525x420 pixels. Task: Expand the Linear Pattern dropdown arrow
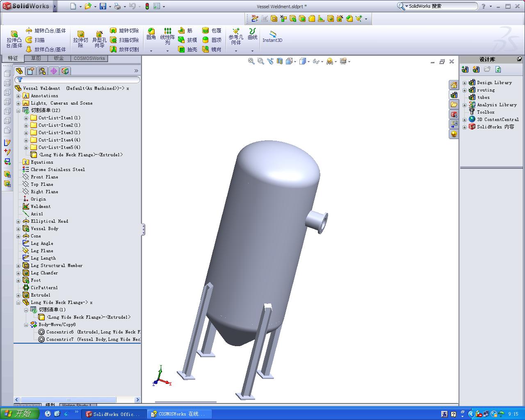pyautogui.click(x=167, y=51)
